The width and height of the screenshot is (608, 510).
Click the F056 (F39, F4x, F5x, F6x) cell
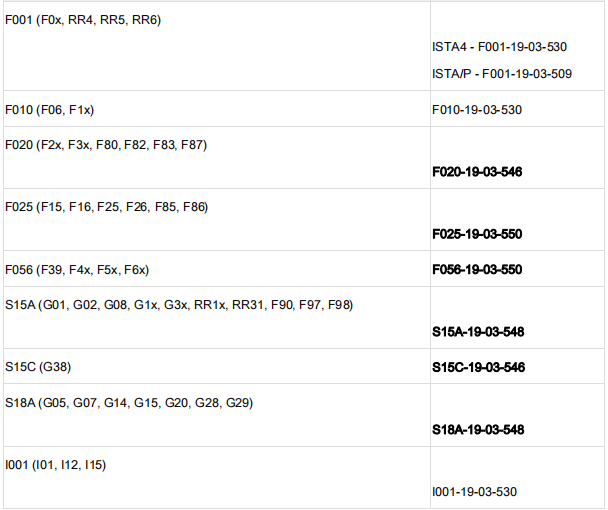point(77,269)
